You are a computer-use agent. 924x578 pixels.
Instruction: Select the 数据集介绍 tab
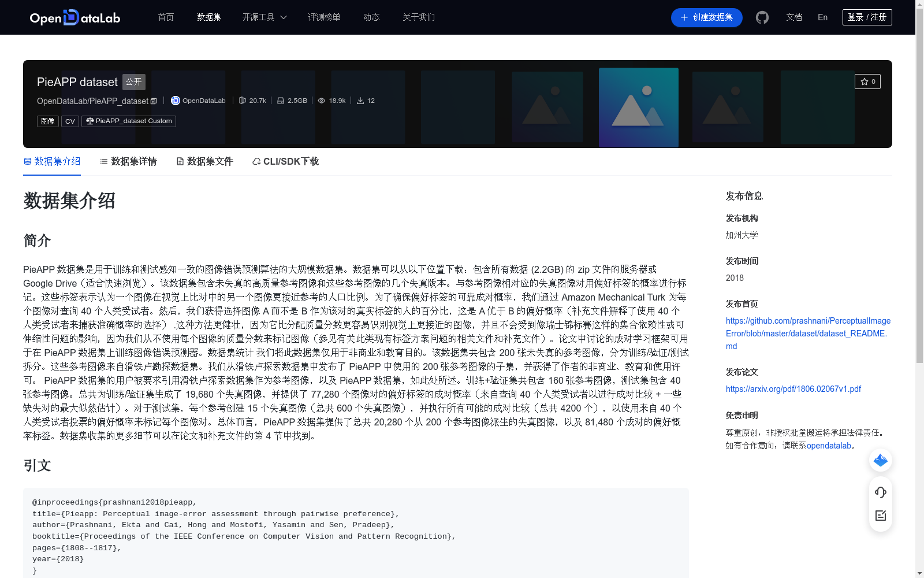[x=52, y=161]
